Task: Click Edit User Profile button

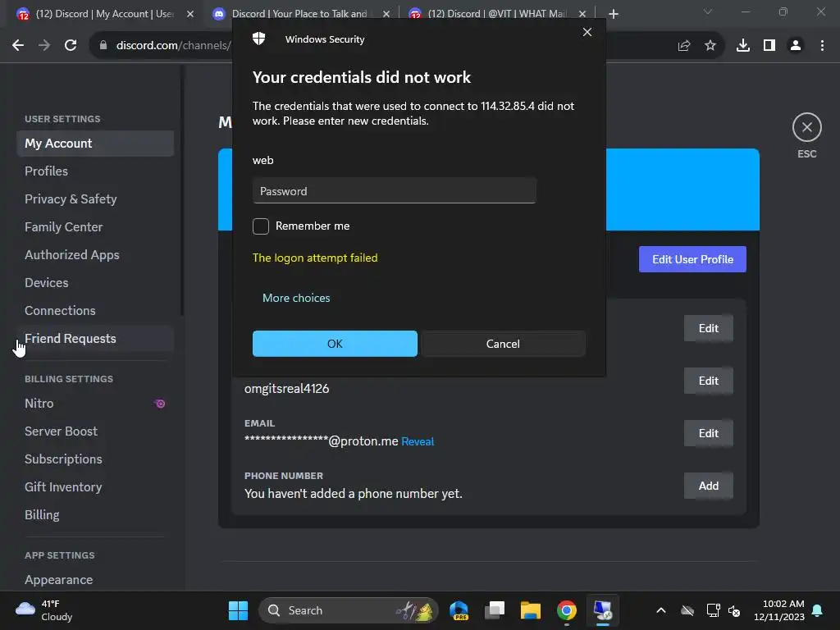Action: pyautogui.click(x=692, y=259)
